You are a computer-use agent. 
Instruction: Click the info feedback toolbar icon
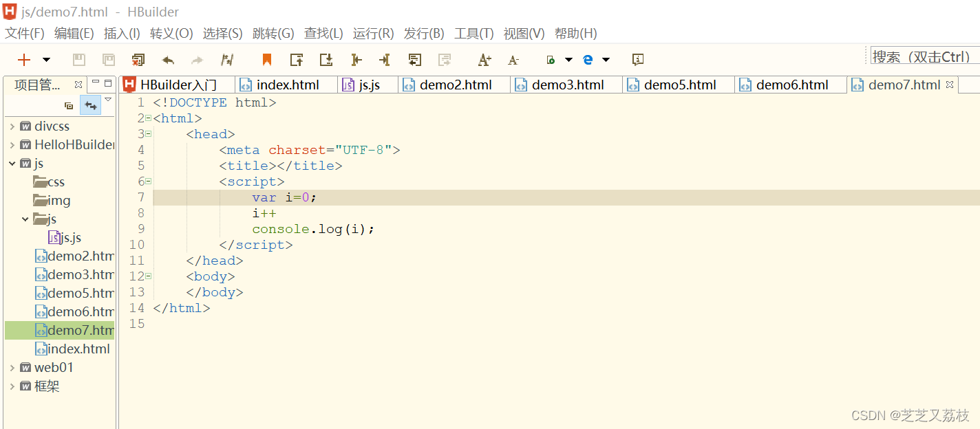[x=638, y=60]
